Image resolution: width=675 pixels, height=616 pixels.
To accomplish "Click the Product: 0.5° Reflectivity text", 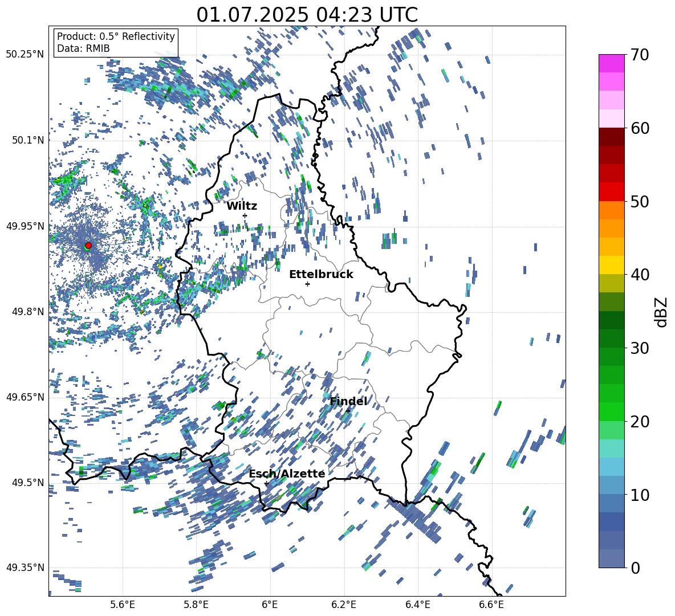I will (116, 36).
